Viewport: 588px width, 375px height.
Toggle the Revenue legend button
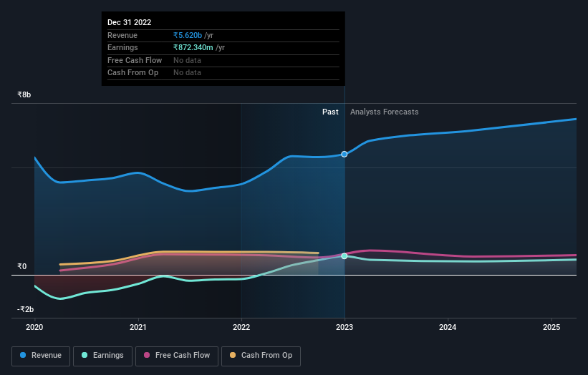[x=41, y=356]
